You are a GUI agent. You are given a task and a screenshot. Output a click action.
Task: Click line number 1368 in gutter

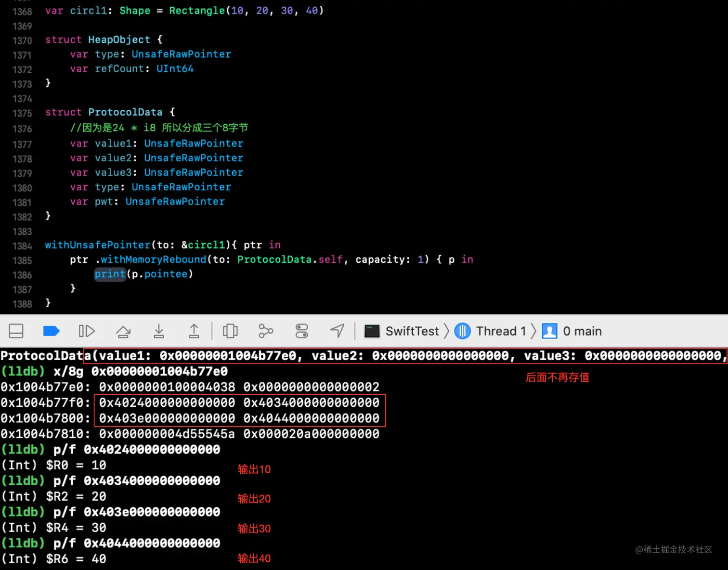point(22,11)
